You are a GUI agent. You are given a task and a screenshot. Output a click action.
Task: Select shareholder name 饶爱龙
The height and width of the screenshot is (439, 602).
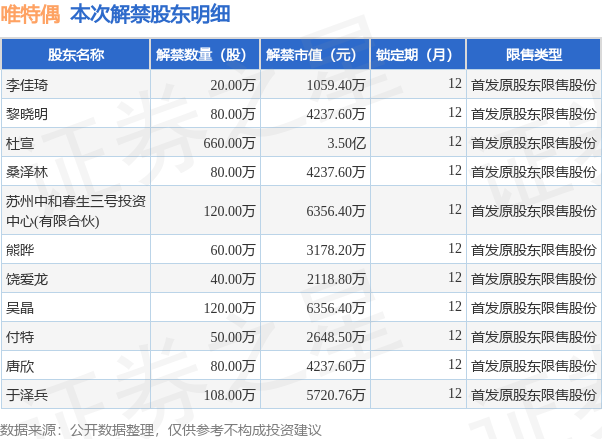27,279
